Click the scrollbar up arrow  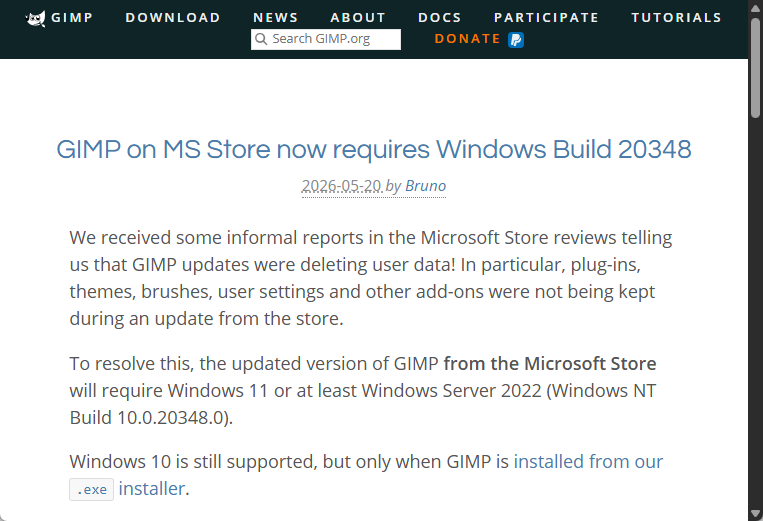click(x=755, y=7)
